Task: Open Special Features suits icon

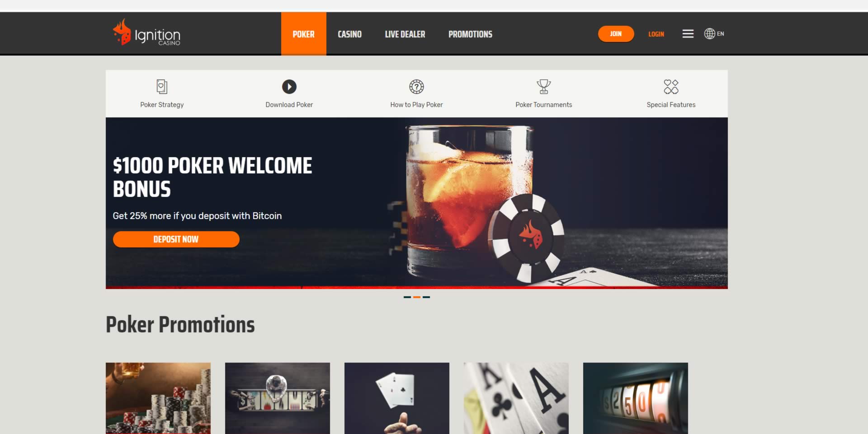Action: tap(671, 86)
